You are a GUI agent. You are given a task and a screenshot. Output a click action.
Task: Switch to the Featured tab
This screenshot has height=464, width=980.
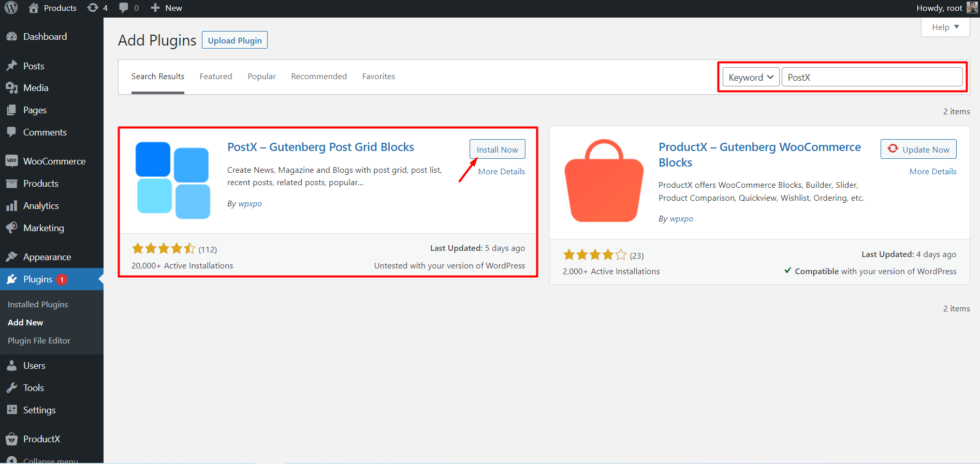[216, 77]
